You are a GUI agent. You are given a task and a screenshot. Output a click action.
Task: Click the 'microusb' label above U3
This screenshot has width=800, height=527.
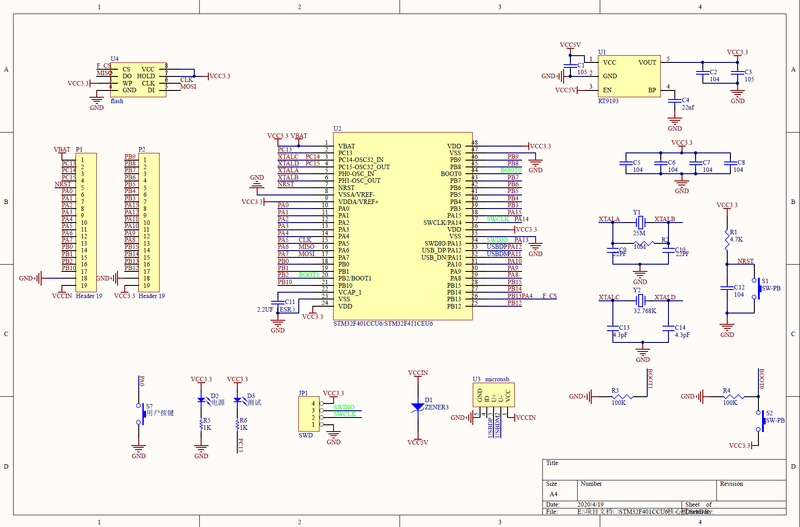497,379
